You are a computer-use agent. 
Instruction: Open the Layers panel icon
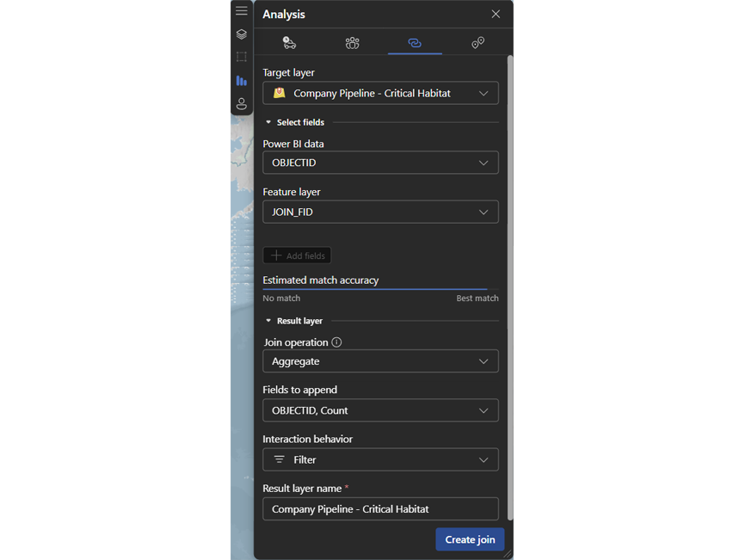[241, 34]
